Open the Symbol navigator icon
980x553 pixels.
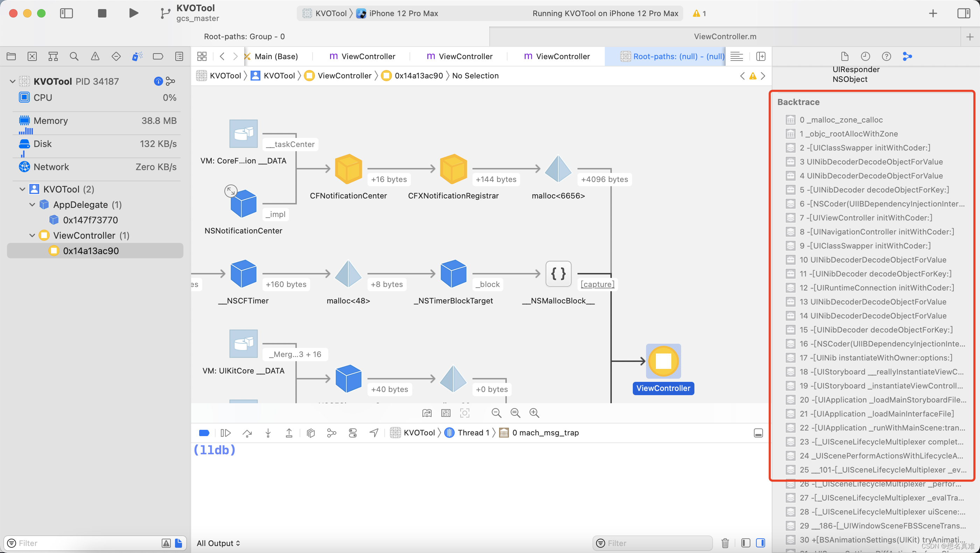53,57
